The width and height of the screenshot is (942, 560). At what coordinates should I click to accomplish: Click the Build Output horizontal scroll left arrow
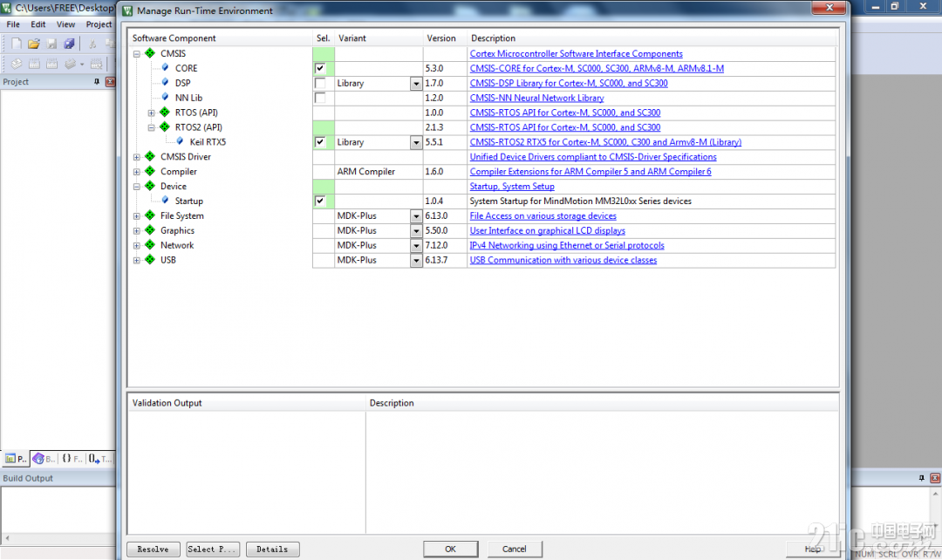click(7, 538)
